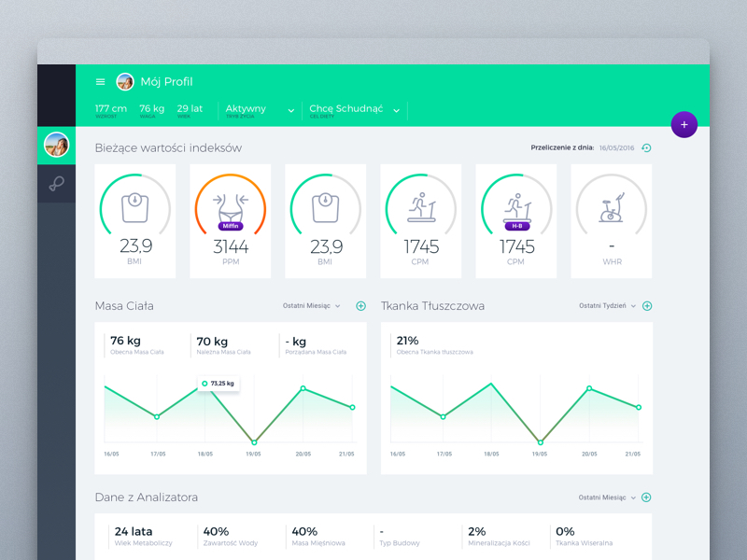Click the first BMI scale card
Viewport: 747px width, 560px height.
tap(134, 221)
